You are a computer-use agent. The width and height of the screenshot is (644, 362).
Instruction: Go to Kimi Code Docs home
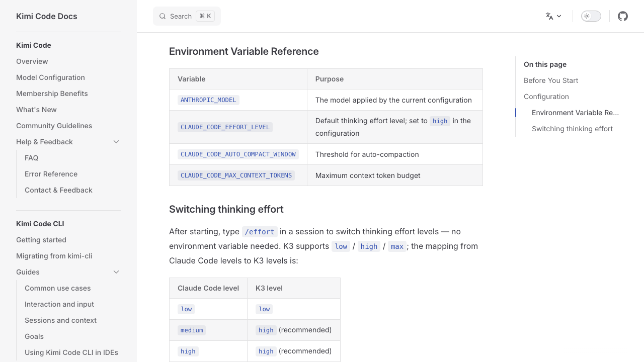pyautogui.click(x=47, y=16)
